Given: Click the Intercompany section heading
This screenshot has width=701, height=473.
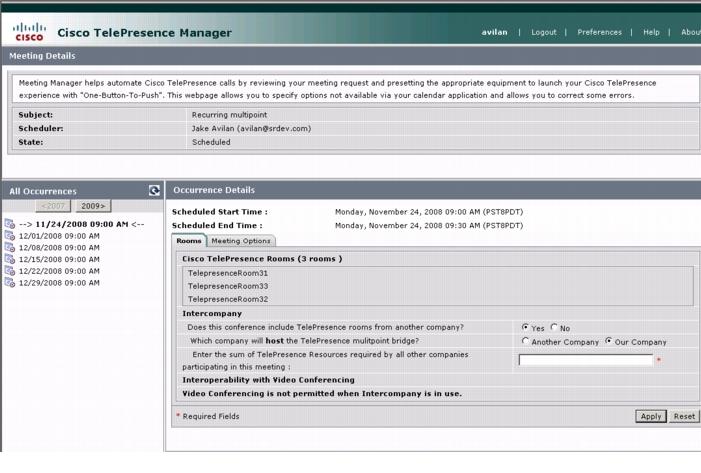Looking at the screenshot, I should click(212, 313).
